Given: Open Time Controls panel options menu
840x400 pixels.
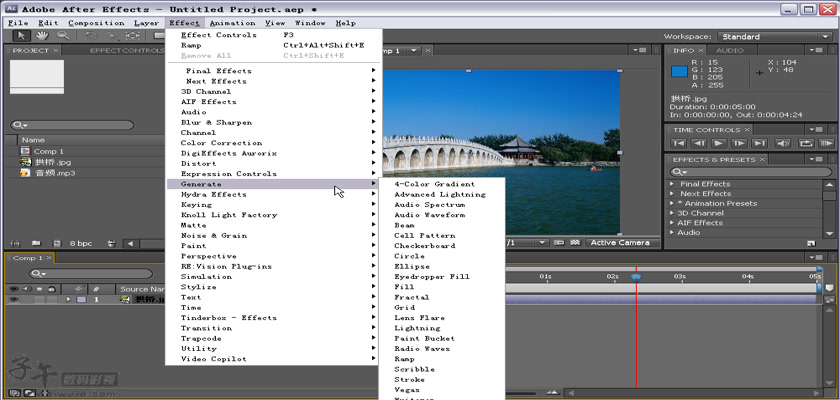Looking at the screenshot, I should [815, 130].
